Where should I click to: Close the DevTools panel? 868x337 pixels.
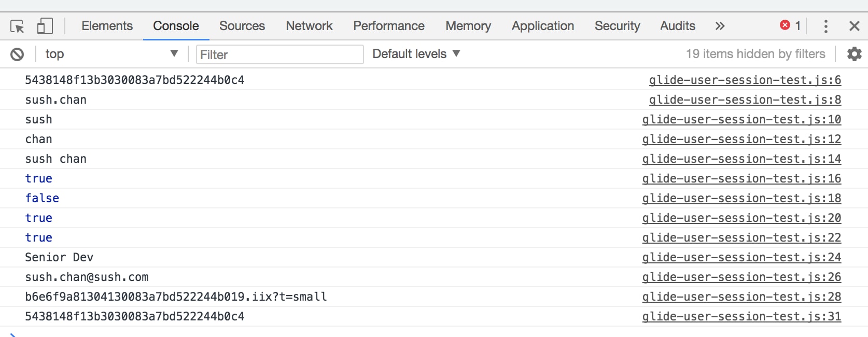click(x=855, y=26)
